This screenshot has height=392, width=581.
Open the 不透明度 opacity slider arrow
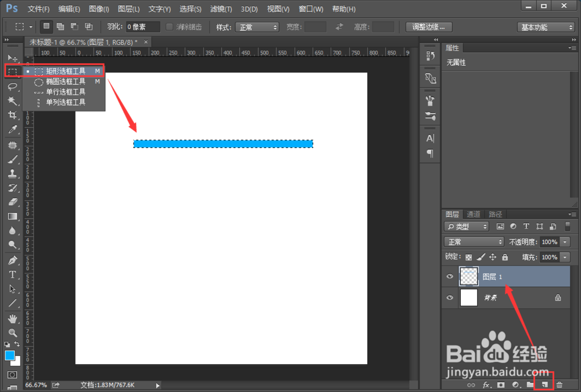(565, 242)
